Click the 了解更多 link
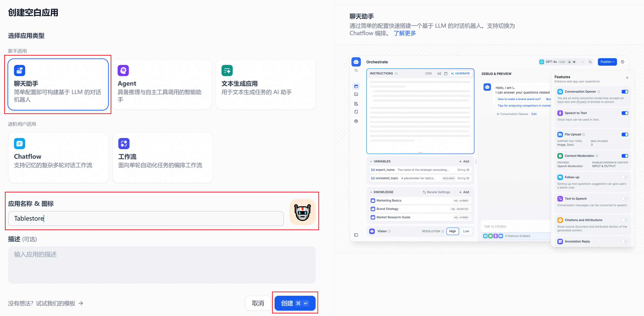The width and height of the screenshot is (644, 316). [x=404, y=33]
